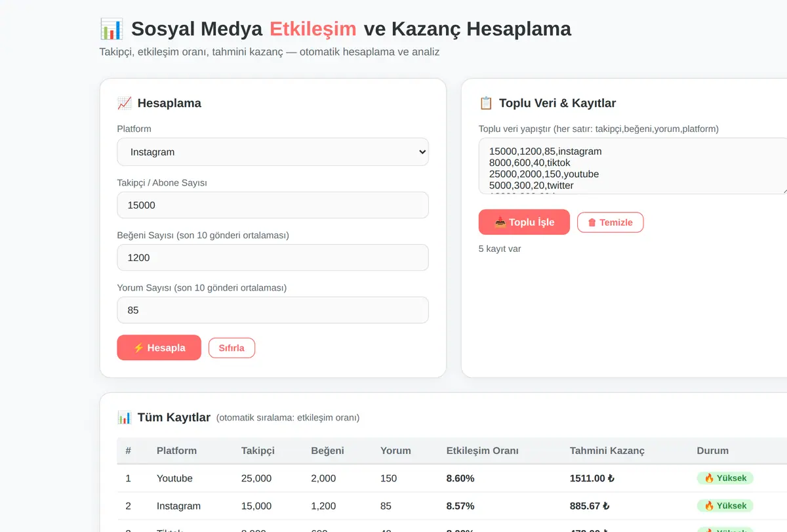Click the 2,000 likes cell
This screenshot has width=787, height=532.
pos(323,478)
